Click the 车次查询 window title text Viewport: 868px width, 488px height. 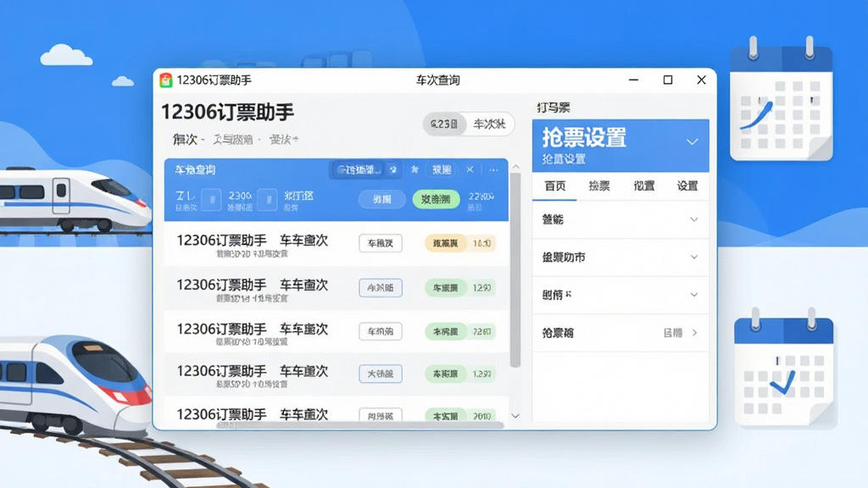coord(438,80)
